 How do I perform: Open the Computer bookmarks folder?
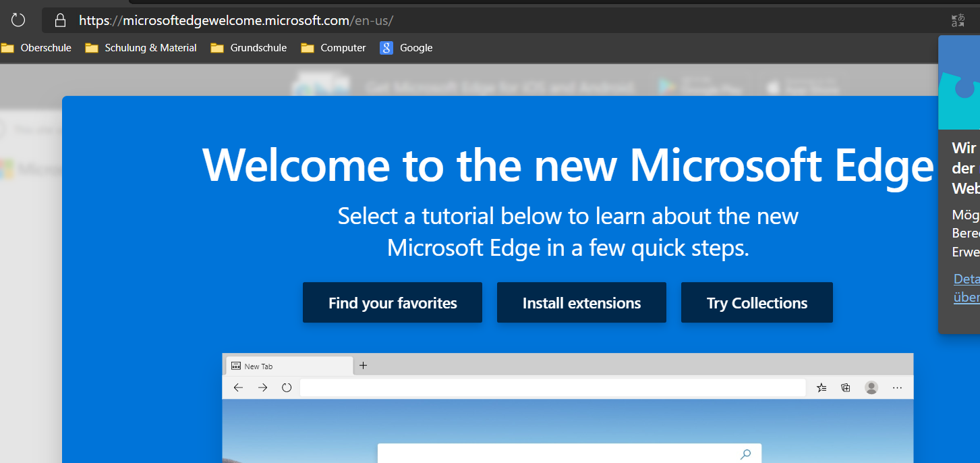333,48
